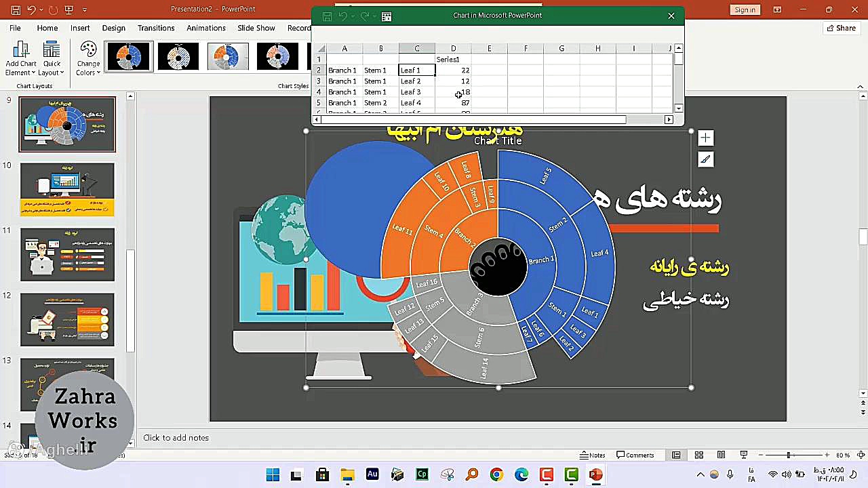The image size is (868, 488).
Task: Select first dark sunburst chart style
Action: pos(129,56)
